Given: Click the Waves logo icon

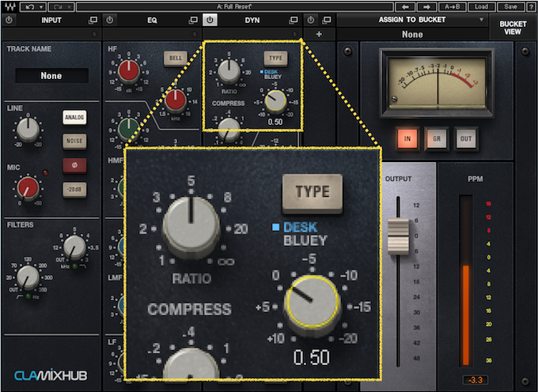Looking at the screenshot, I should [x=9, y=6].
